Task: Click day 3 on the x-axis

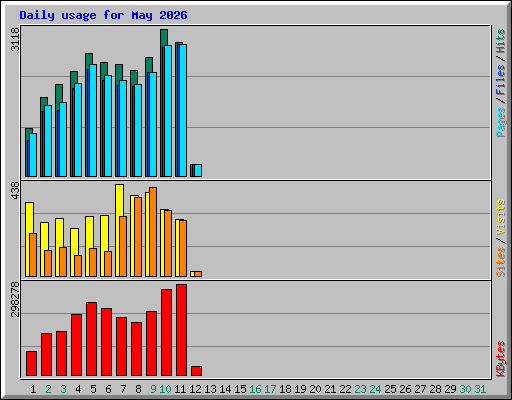Action: click(x=63, y=389)
